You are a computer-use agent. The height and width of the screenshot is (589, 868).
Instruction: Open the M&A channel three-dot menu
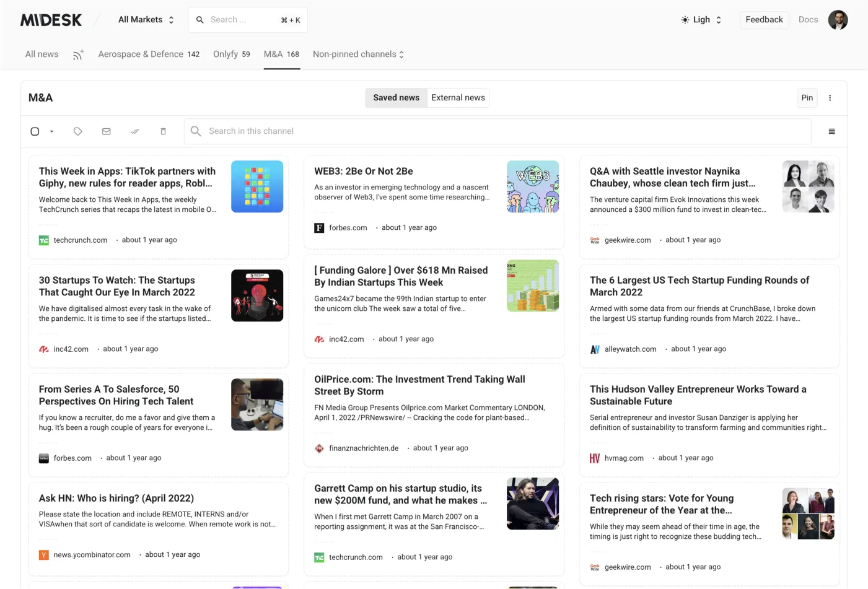(x=830, y=98)
